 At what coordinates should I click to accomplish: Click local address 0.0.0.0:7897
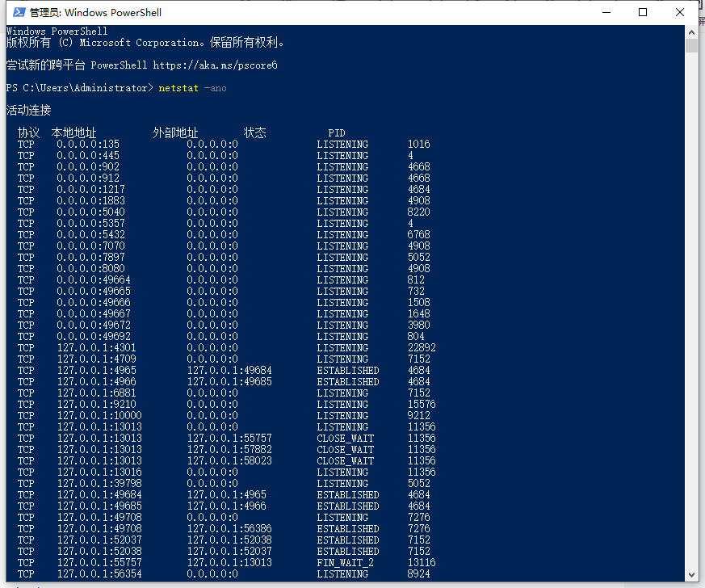(90, 257)
